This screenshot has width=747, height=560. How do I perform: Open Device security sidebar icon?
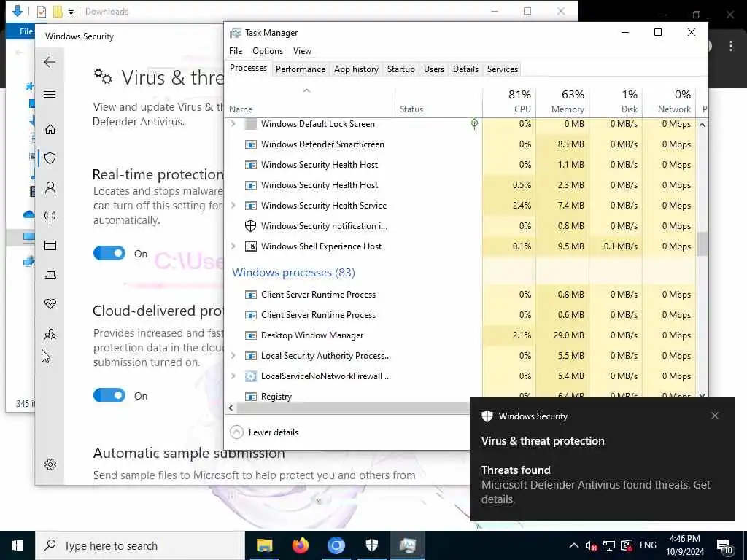pyautogui.click(x=50, y=275)
